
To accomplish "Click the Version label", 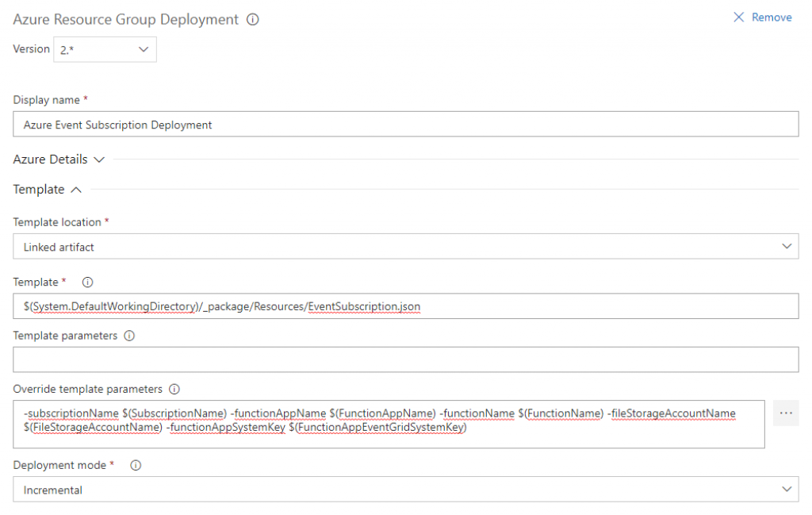I will (x=31, y=48).
